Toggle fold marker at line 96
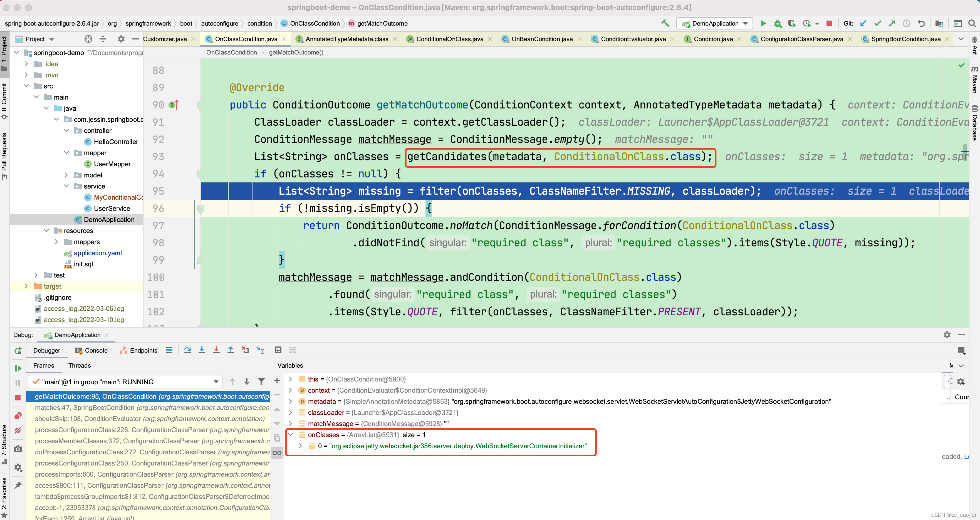 [201, 209]
